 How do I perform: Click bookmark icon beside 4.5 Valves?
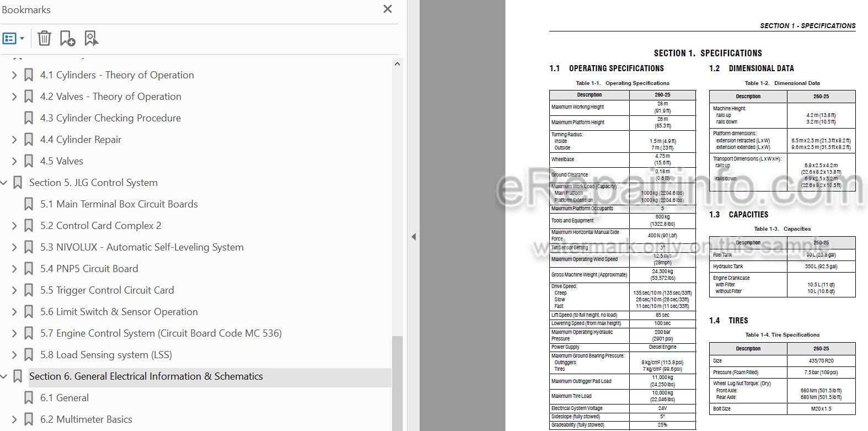pos(29,161)
